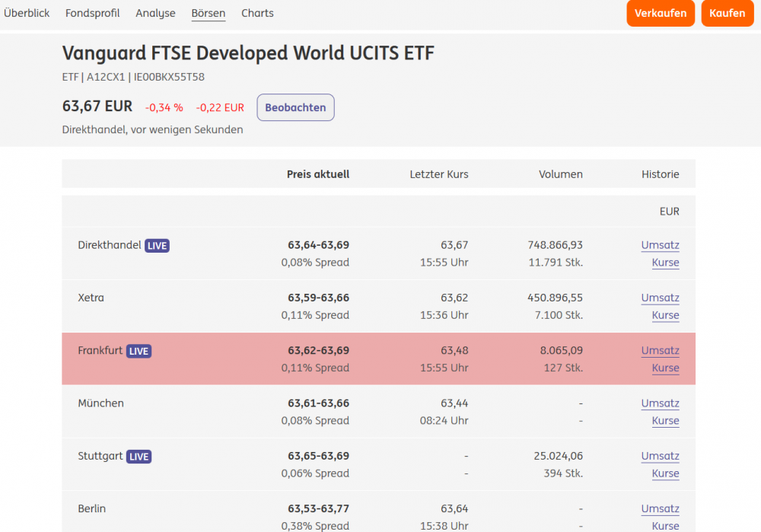The width and height of the screenshot is (761, 532).
Task: Select the Börsen tab
Action: 209,13
